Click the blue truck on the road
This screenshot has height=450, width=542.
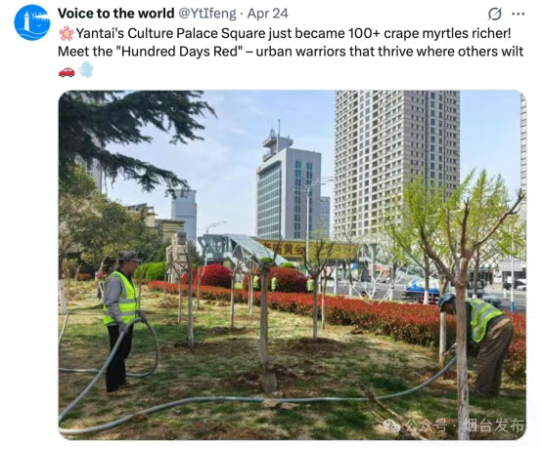tap(423, 289)
